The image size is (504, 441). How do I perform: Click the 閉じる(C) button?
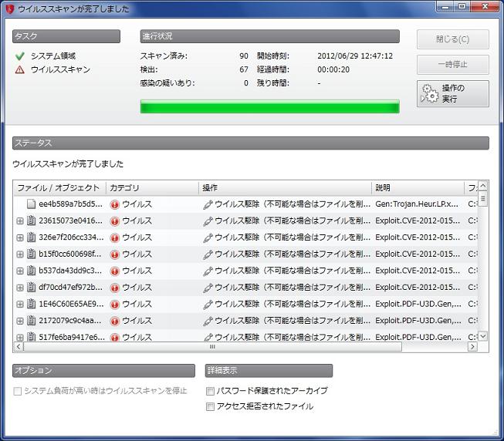[x=453, y=39]
